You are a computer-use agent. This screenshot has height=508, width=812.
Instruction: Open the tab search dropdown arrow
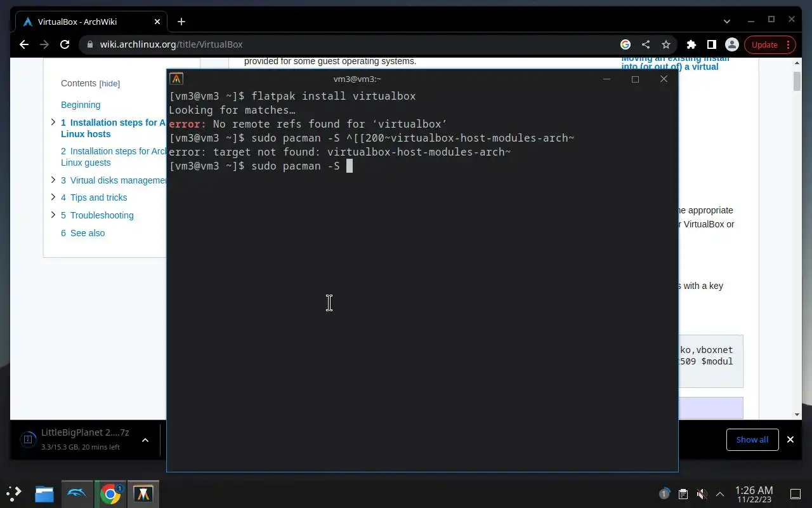point(727,21)
